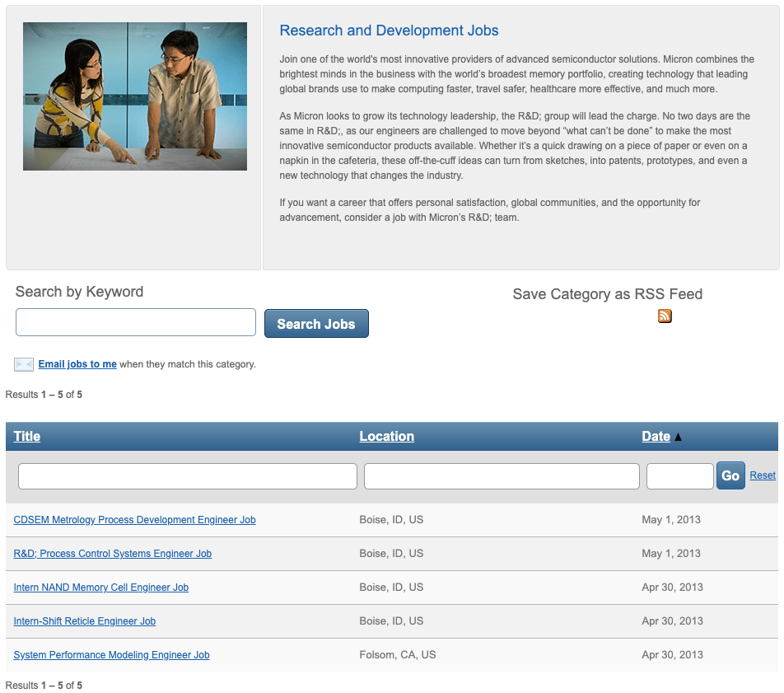Open R&D; Process Control Systems Engineer Job
784x693 pixels.
(x=113, y=554)
